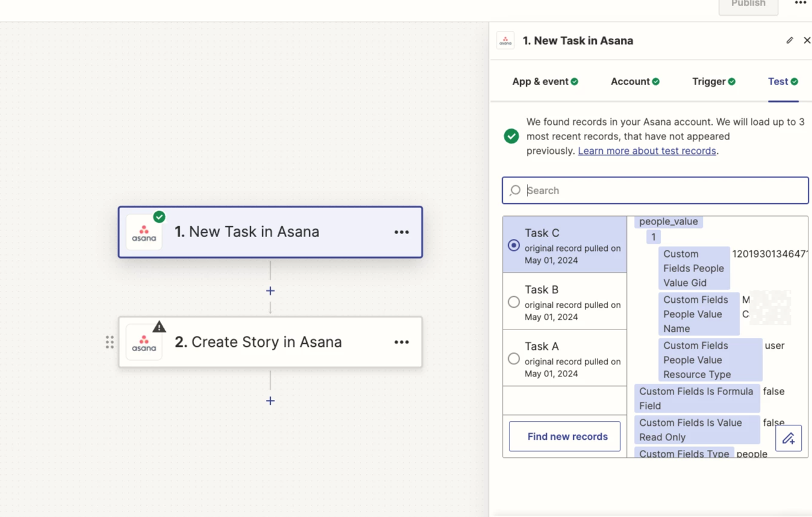812x517 pixels.
Task: Click the pencil rename icon in panel header
Action: pyautogui.click(x=789, y=40)
